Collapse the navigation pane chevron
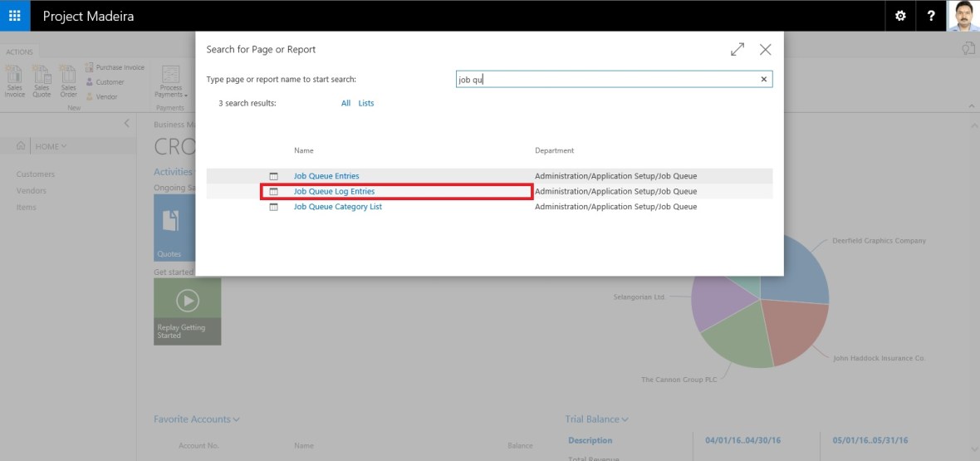 coord(126,124)
